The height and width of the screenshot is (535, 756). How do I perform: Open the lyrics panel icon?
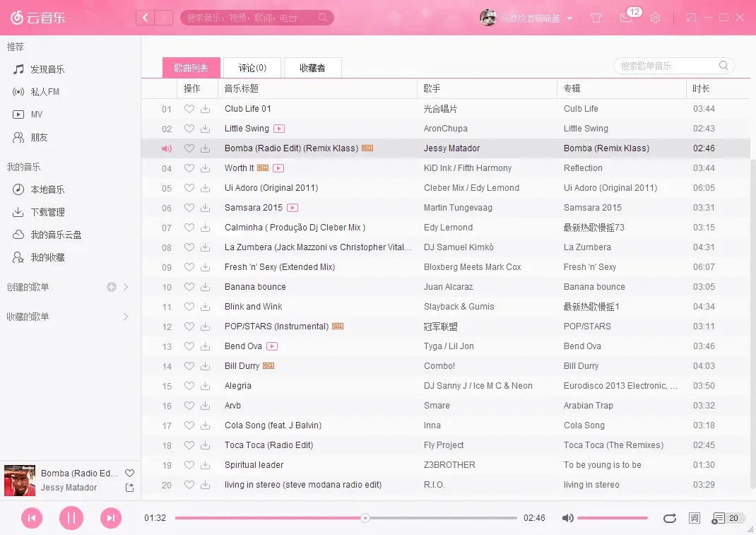[695, 518]
